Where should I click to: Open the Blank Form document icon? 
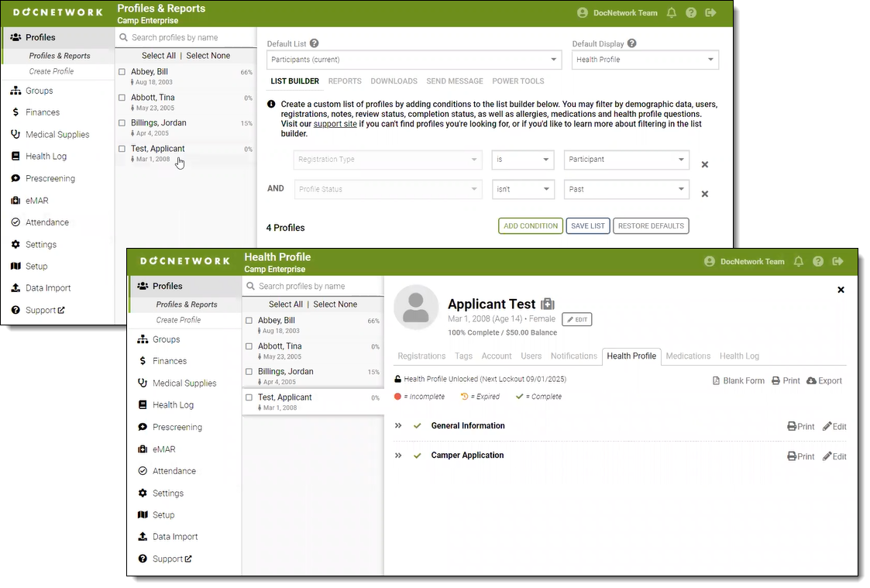coord(717,381)
